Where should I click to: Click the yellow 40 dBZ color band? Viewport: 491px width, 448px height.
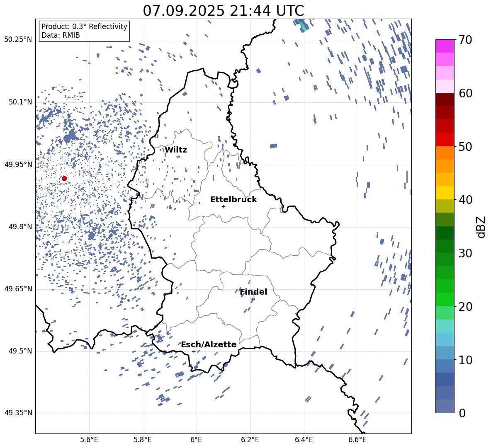click(445, 193)
